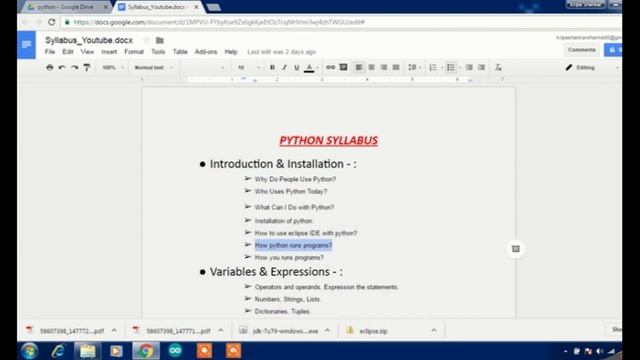Click the browser address bar URL
This screenshot has width=640, height=360.
219,22
